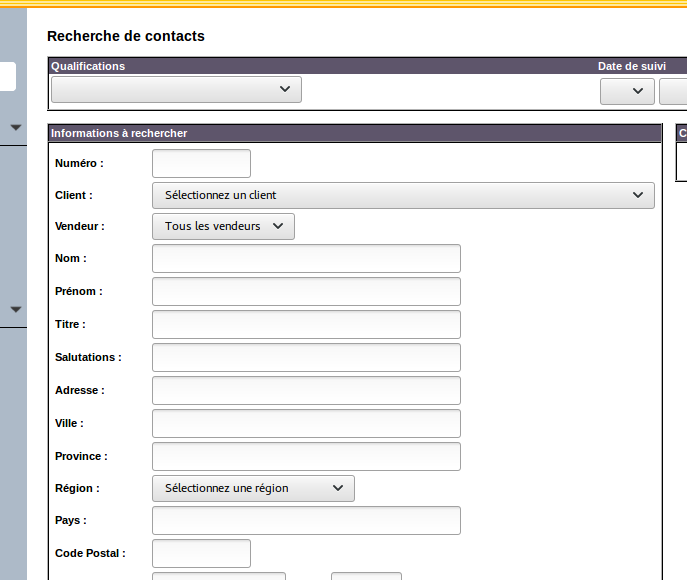Focus the Salutations input box
The height and width of the screenshot is (580, 687).
click(306, 357)
